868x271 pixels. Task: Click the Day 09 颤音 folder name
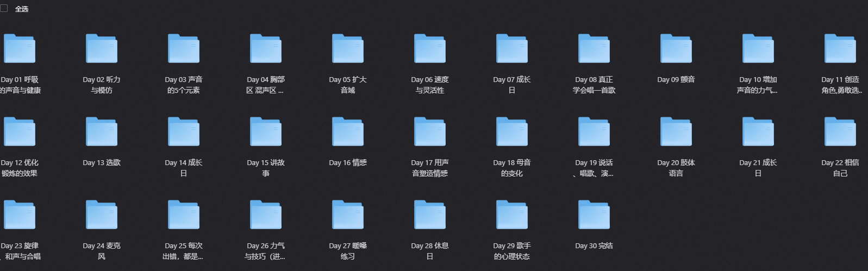click(676, 79)
